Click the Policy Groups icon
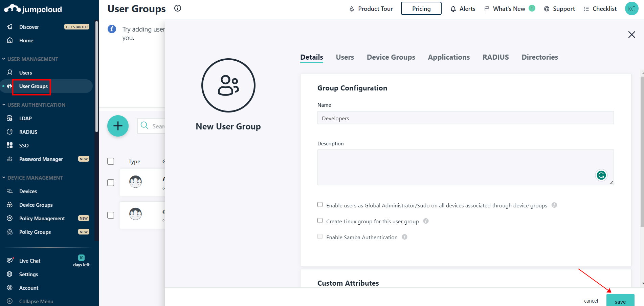Image resolution: width=644 pixels, height=306 pixels. 10,232
